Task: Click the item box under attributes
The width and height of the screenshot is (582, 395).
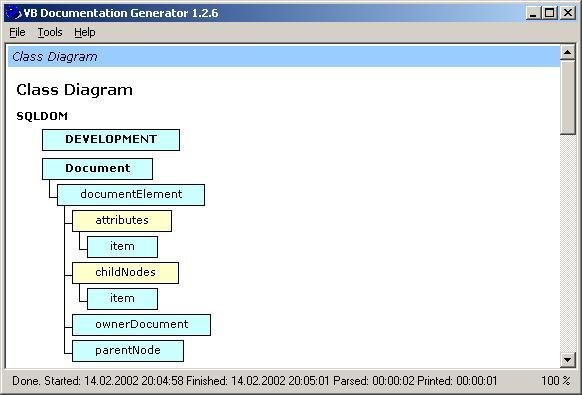Action: (122, 247)
